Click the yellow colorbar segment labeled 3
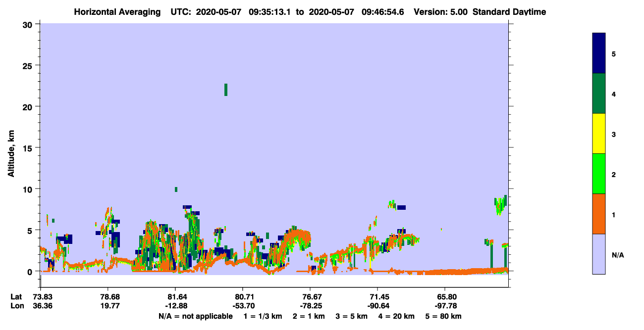Screen dimensions: 644x330 (599, 134)
